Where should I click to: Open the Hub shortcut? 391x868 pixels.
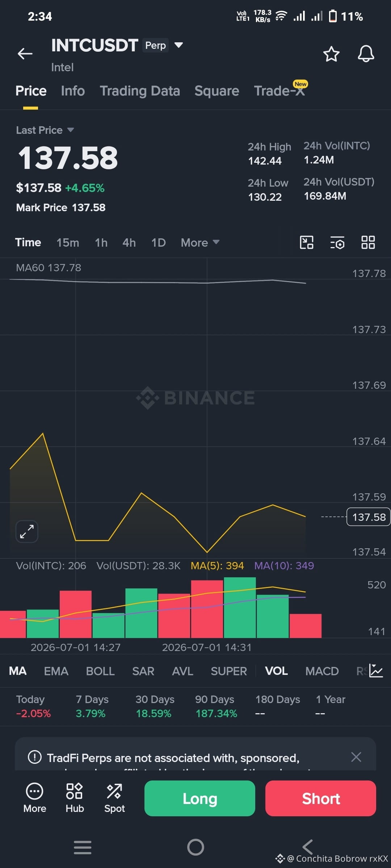coord(75,798)
